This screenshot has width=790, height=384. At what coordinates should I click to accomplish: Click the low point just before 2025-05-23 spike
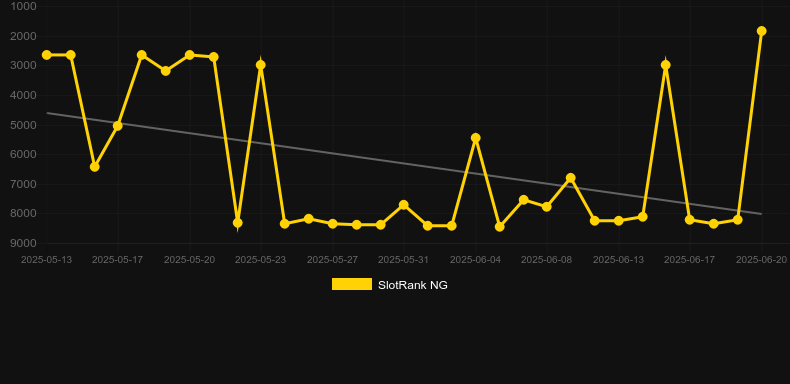point(238,222)
